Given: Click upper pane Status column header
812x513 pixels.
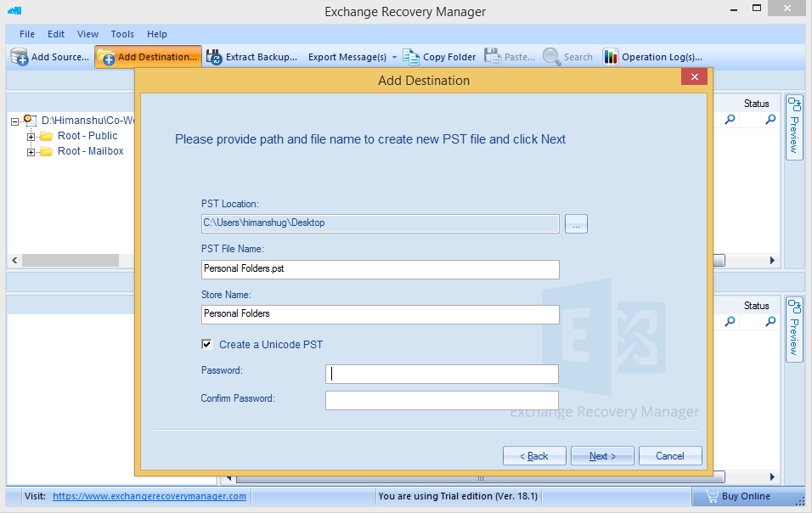Looking at the screenshot, I should tap(756, 104).
